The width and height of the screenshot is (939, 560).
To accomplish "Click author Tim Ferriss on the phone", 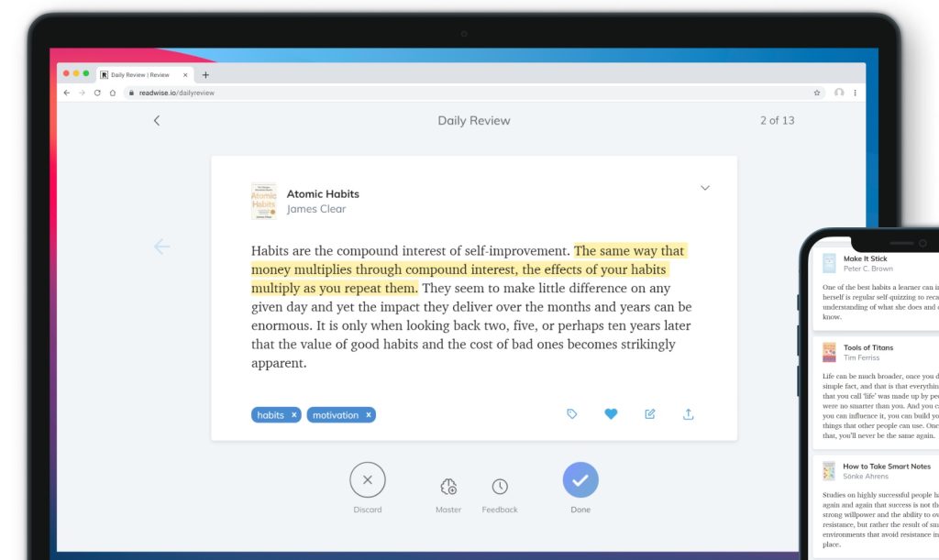I will pos(862,357).
